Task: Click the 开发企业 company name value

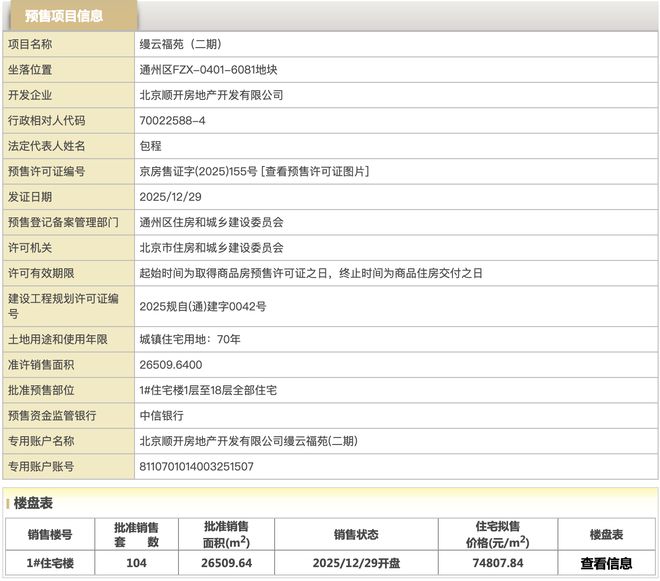Action: (212, 95)
